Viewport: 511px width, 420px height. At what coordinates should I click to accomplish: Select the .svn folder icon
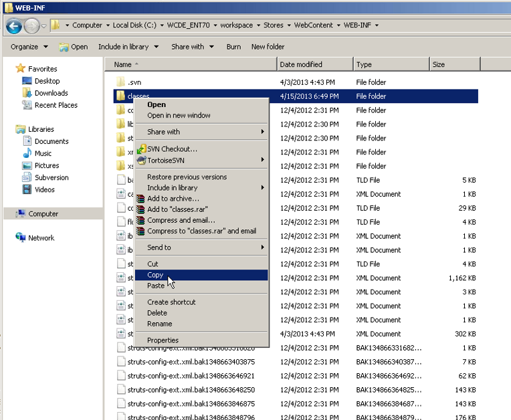pos(120,82)
